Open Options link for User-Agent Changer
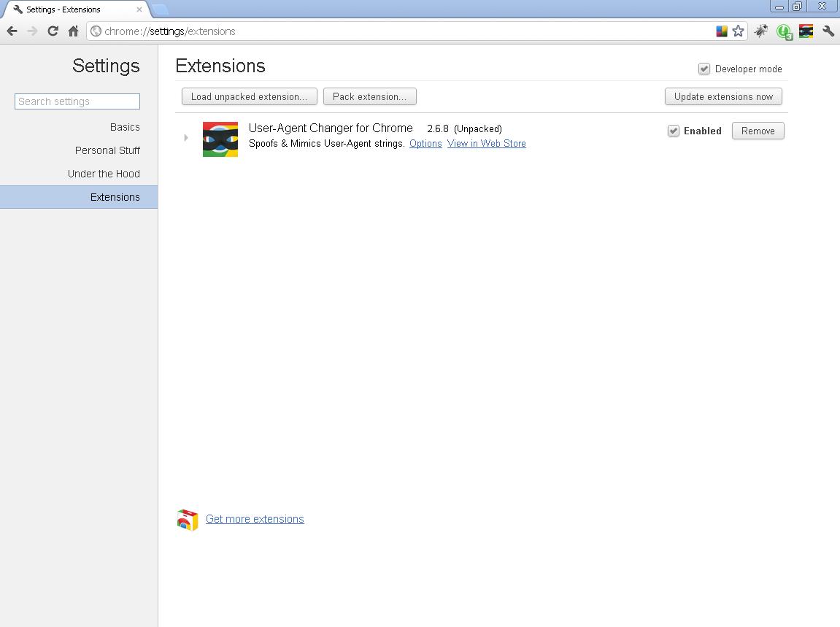840x627 pixels. pos(425,144)
